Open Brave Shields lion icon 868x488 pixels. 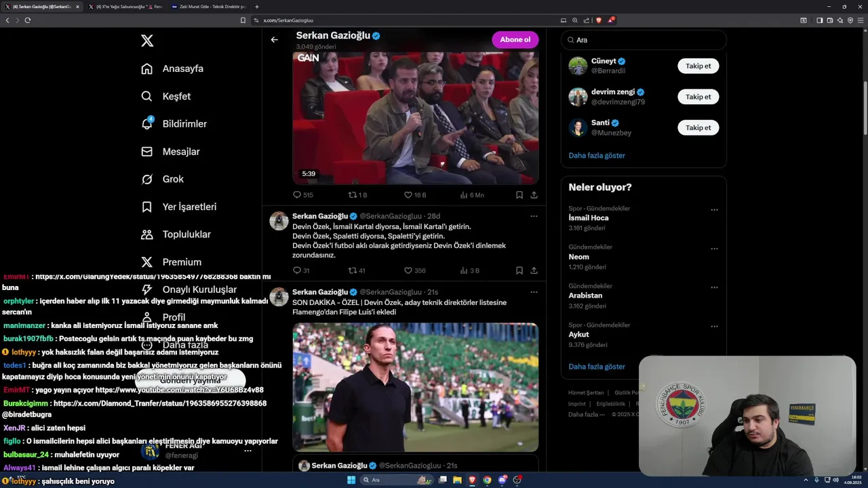tap(598, 20)
